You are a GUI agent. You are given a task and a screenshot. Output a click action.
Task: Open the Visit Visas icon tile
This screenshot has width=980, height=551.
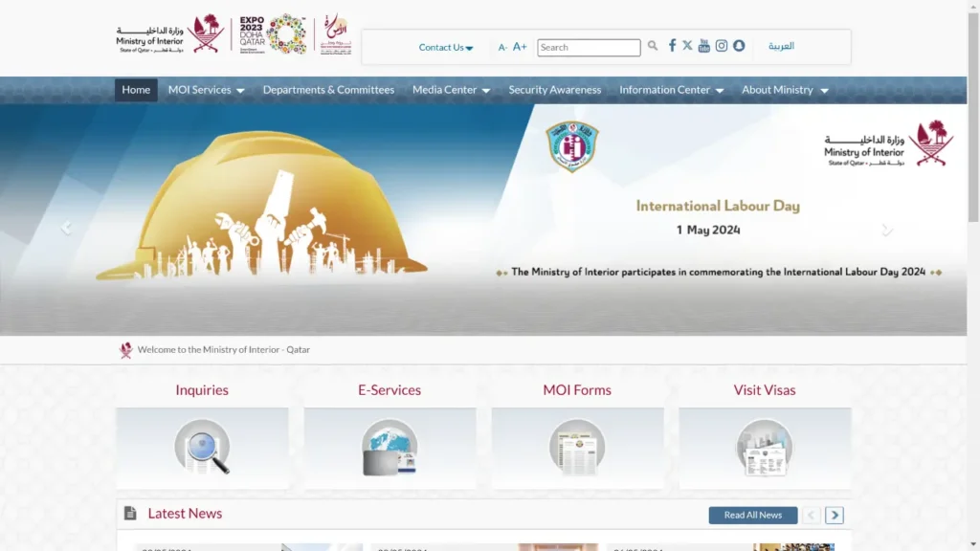point(765,448)
